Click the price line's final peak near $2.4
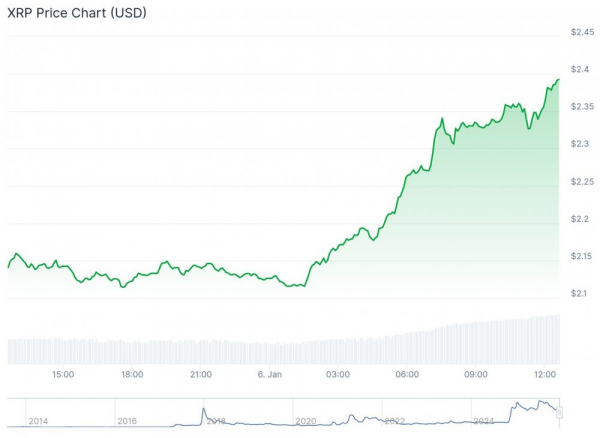Viewport: 600px width, 438px height. 558,79
